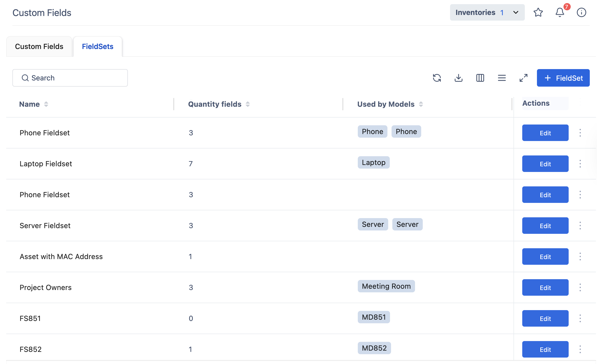The width and height of the screenshot is (597, 364).
Task: Add a new FieldSet
Action: 563,78
